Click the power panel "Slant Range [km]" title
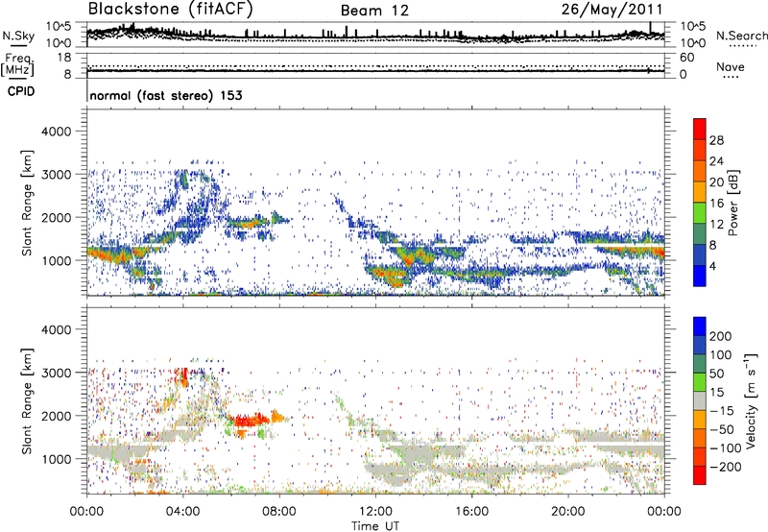This screenshot has width=768, height=532. (x=27, y=203)
